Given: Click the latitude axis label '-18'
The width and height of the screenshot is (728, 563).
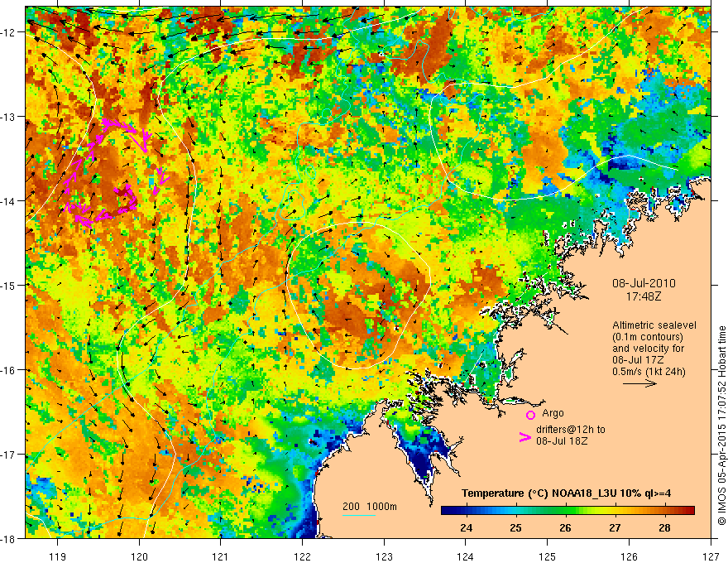Looking at the screenshot, I should point(9,539).
